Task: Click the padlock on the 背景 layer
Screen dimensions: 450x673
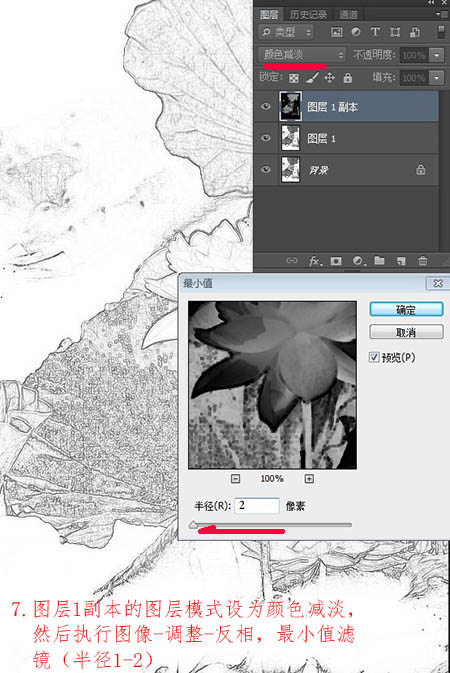Action: pos(420,169)
